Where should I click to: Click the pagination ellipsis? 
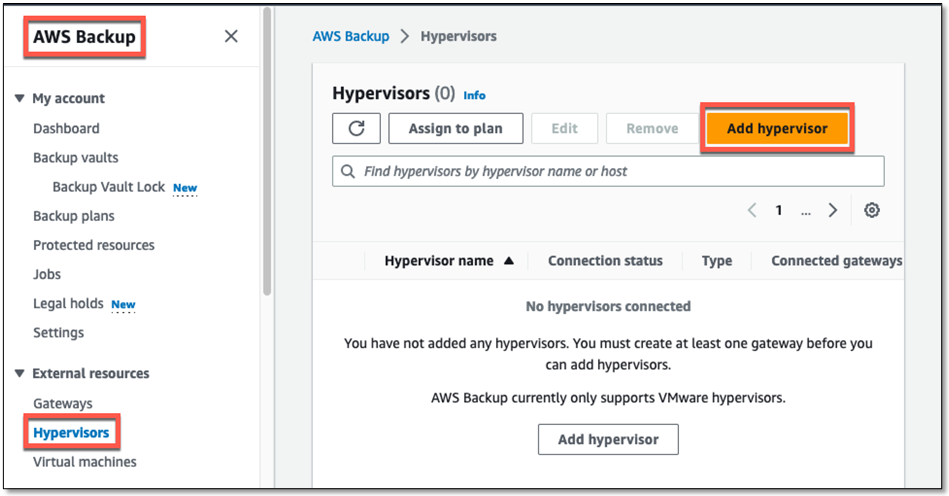point(806,212)
